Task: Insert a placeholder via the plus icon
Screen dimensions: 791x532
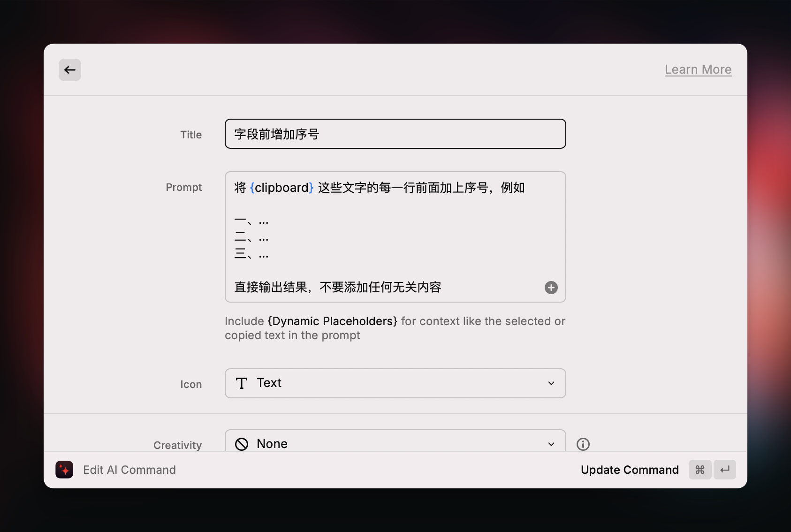Action: tap(551, 288)
